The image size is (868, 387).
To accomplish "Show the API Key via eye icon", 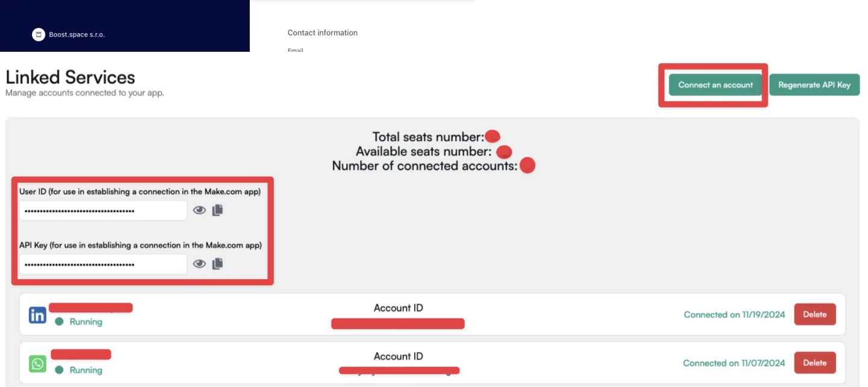I will pyautogui.click(x=199, y=264).
